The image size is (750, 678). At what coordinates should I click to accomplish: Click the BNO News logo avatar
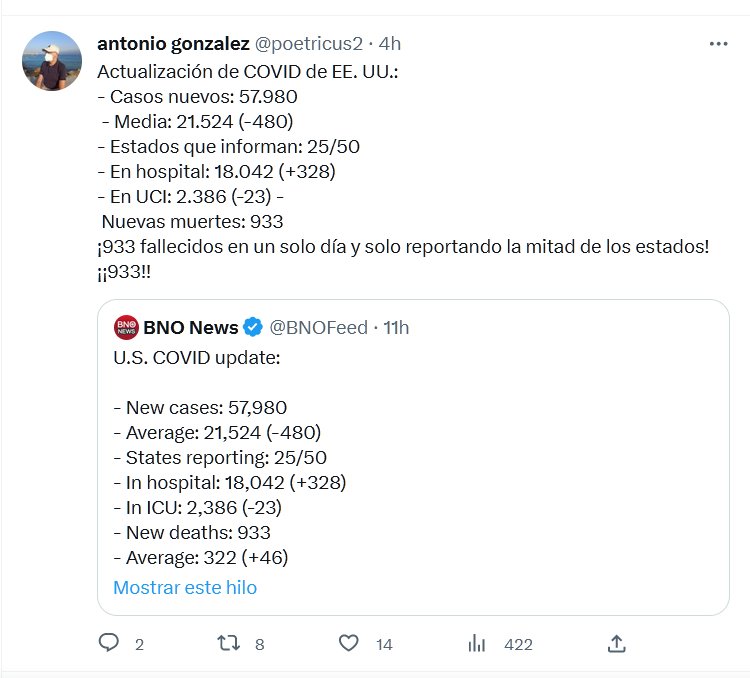click(x=126, y=327)
